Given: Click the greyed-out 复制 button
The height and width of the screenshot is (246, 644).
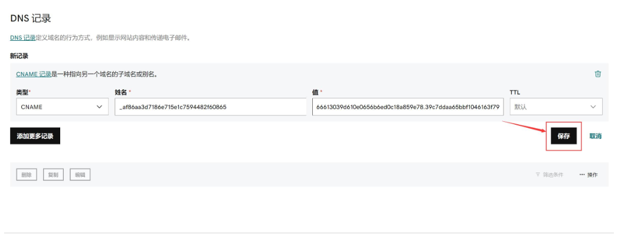Looking at the screenshot, I should click(x=53, y=174).
